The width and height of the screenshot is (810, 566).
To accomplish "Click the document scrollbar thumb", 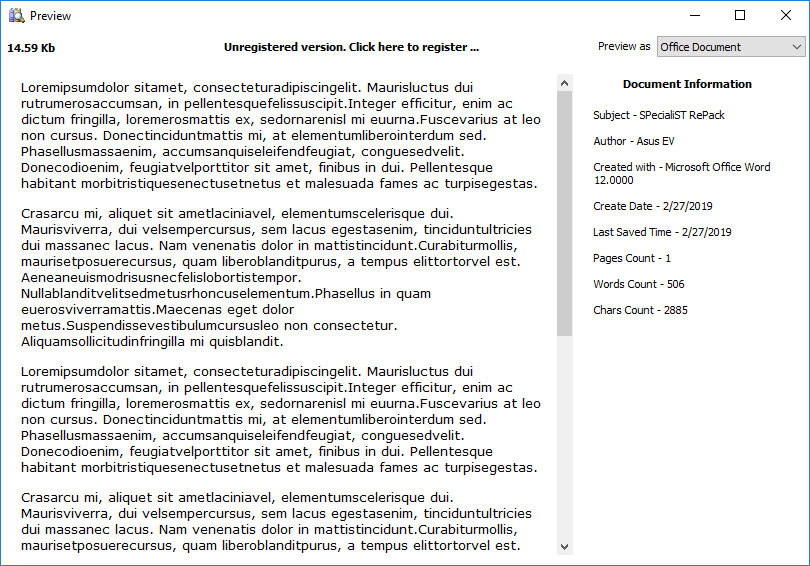I will pyautogui.click(x=565, y=212).
